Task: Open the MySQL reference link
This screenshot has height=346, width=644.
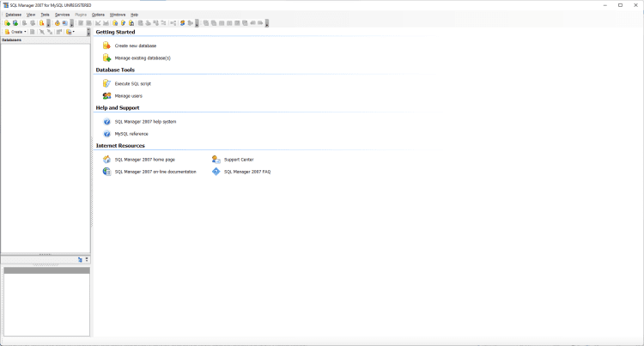Action: (131, 134)
